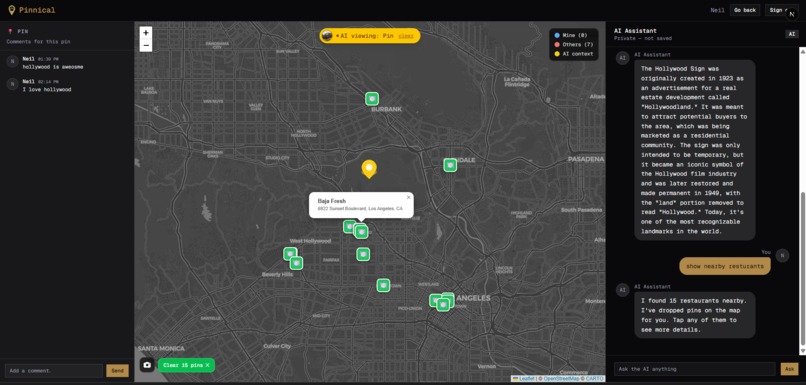Click the 'Private — not saved' label
This screenshot has height=385, width=806.
643,39
